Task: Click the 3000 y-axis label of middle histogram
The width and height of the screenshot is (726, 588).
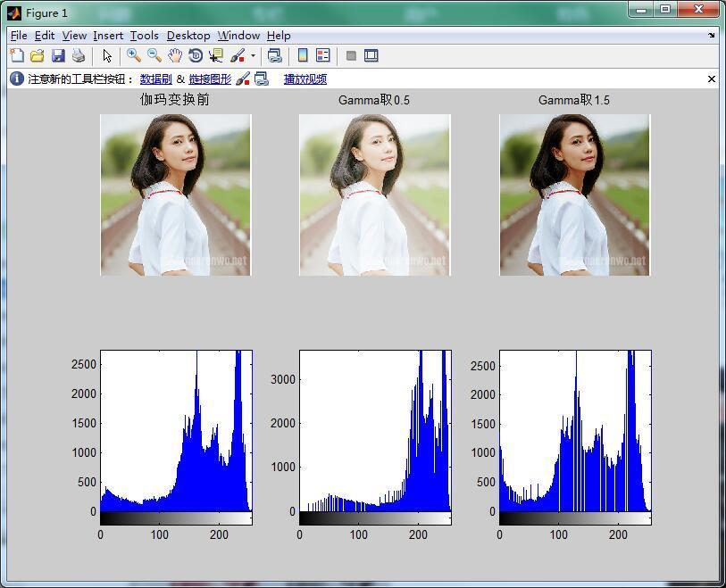Action: point(283,379)
